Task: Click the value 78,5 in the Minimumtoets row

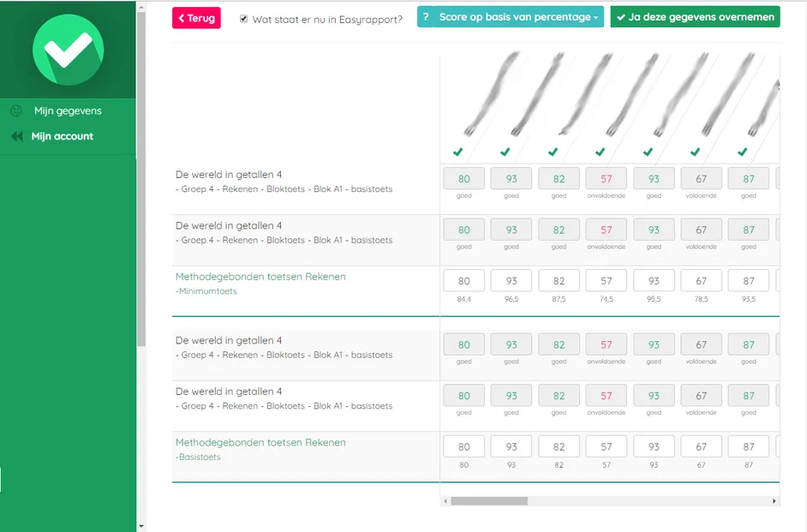Action: pos(701,299)
